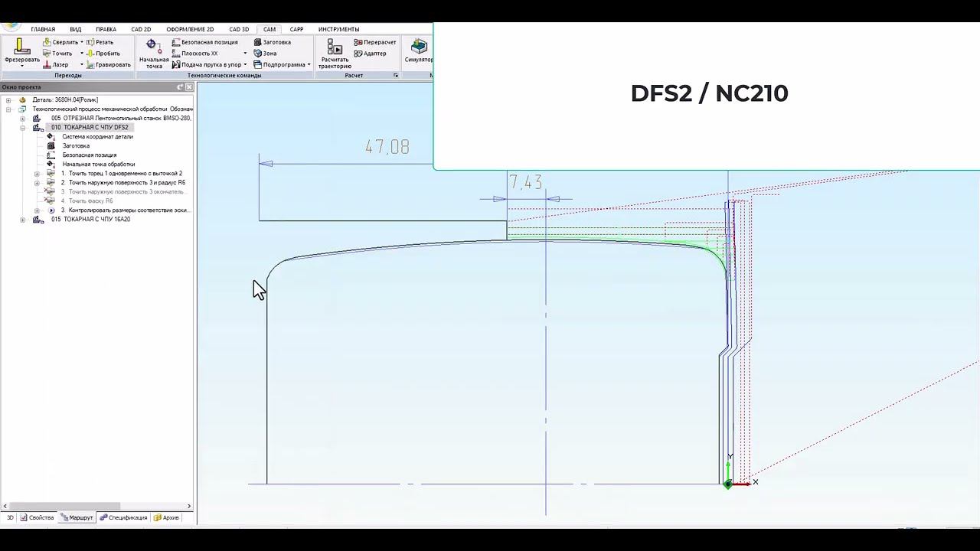Open the ПРАВКА ribbon tab
The width and height of the screenshot is (980, 551).
click(x=106, y=29)
